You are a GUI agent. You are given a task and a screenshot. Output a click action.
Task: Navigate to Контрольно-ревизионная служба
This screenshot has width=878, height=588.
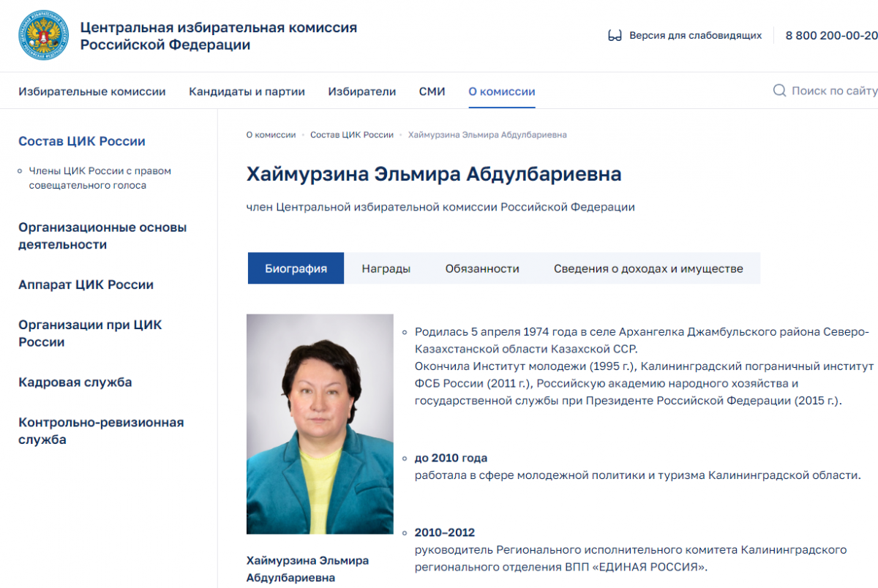[101, 431]
